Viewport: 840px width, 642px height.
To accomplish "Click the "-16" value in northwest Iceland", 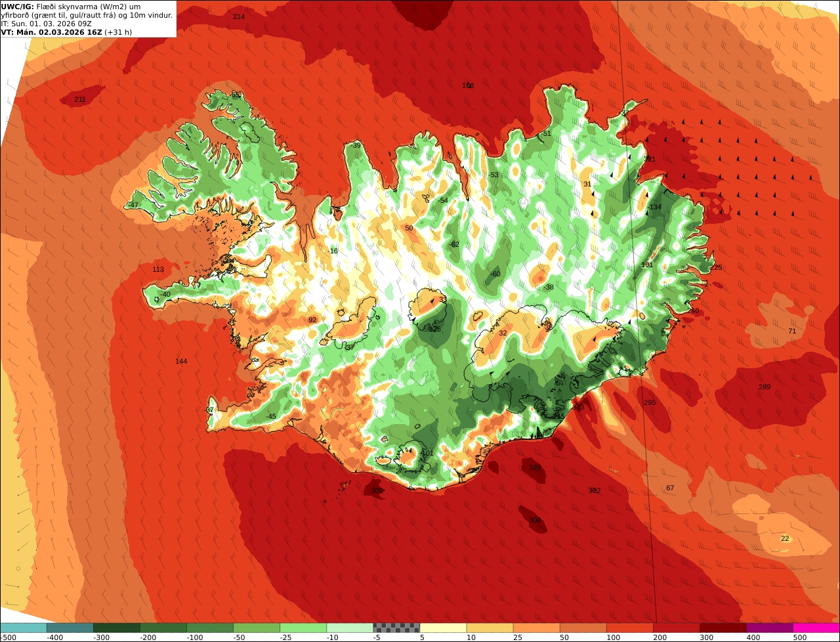I will pyautogui.click(x=333, y=251).
